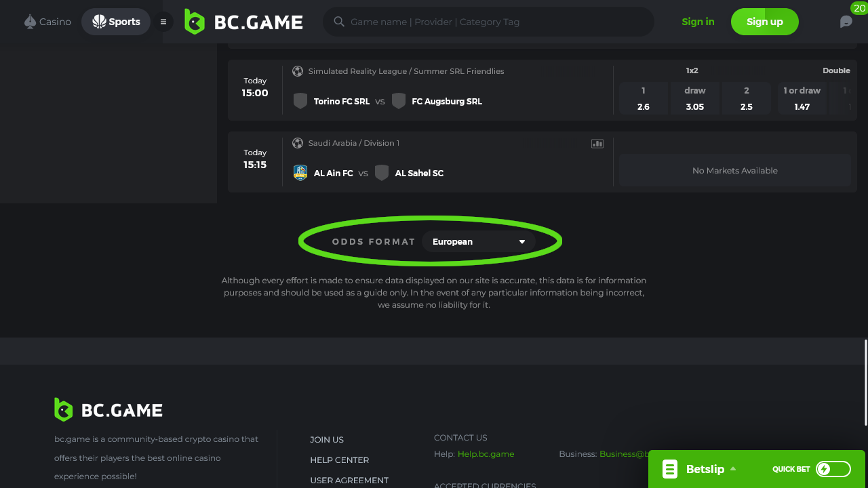Toggle the Quick Bet switch
The height and width of the screenshot is (488, 868).
point(833,469)
